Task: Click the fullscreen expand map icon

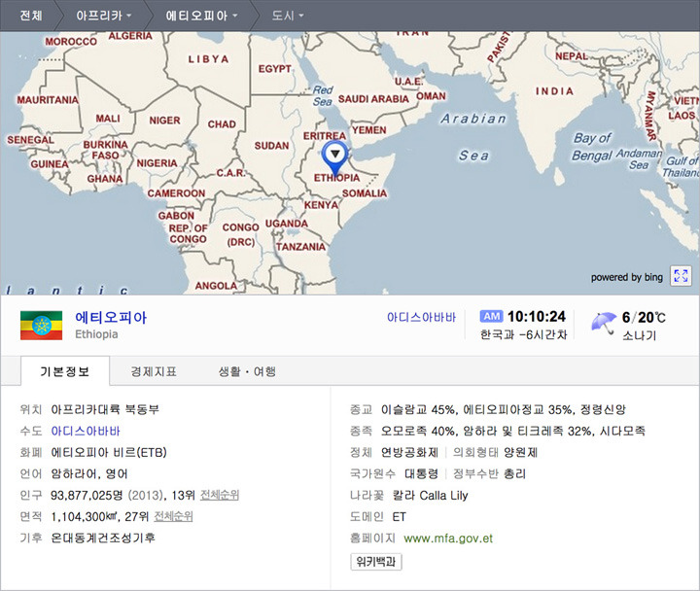Action: coord(681,276)
